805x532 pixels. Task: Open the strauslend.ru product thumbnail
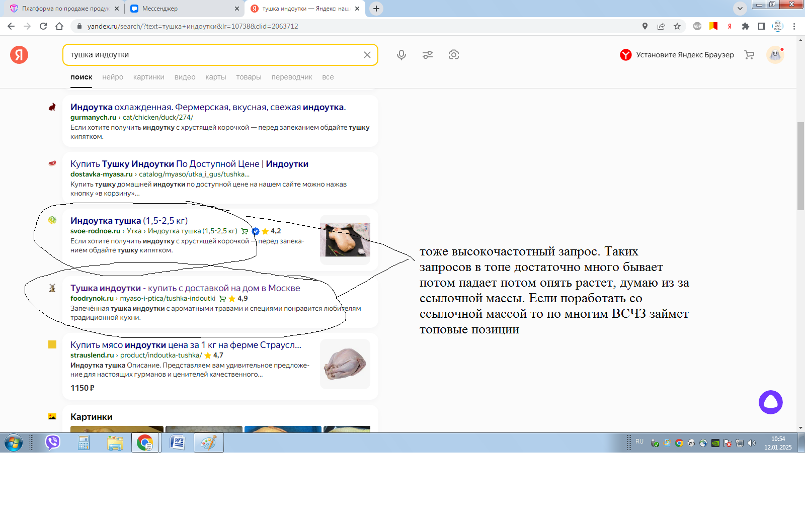point(345,364)
